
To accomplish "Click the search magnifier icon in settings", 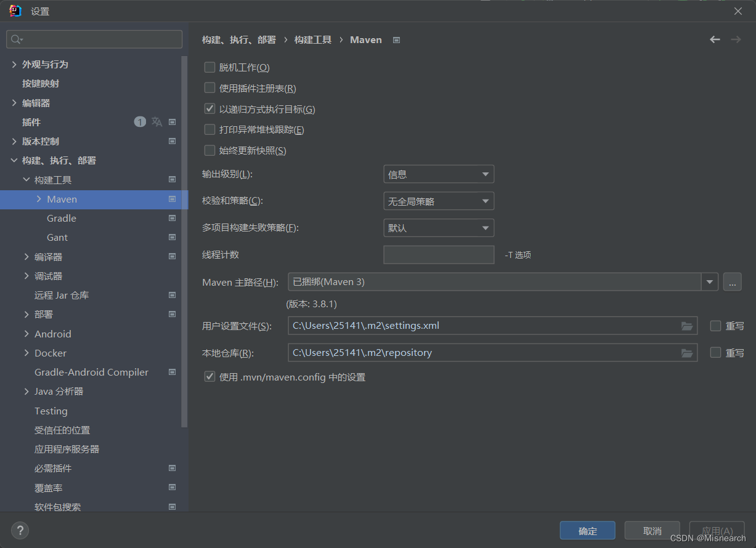I will pyautogui.click(x=16, y=39).
